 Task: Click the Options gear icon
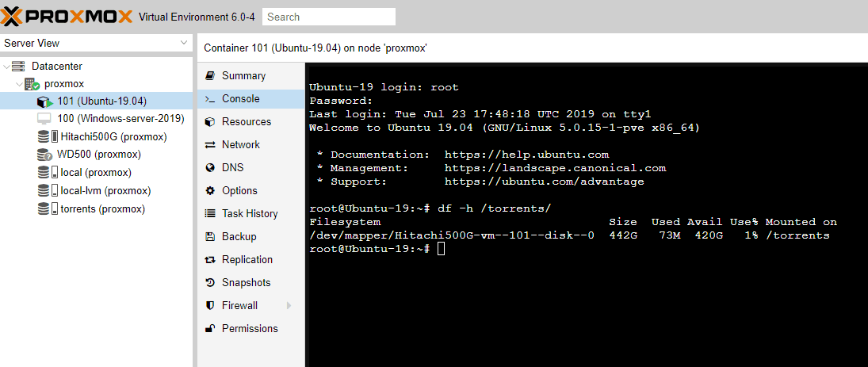[x=210, y=191]
